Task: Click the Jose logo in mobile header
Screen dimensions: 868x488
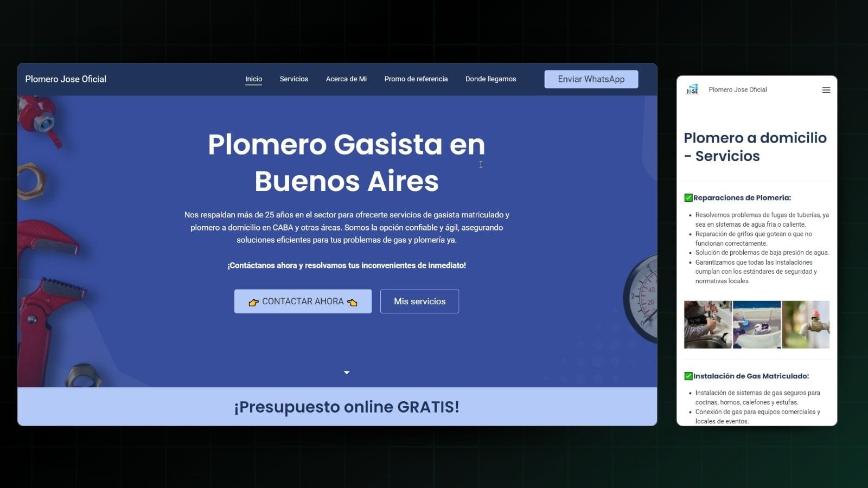Action: point(692,89)
